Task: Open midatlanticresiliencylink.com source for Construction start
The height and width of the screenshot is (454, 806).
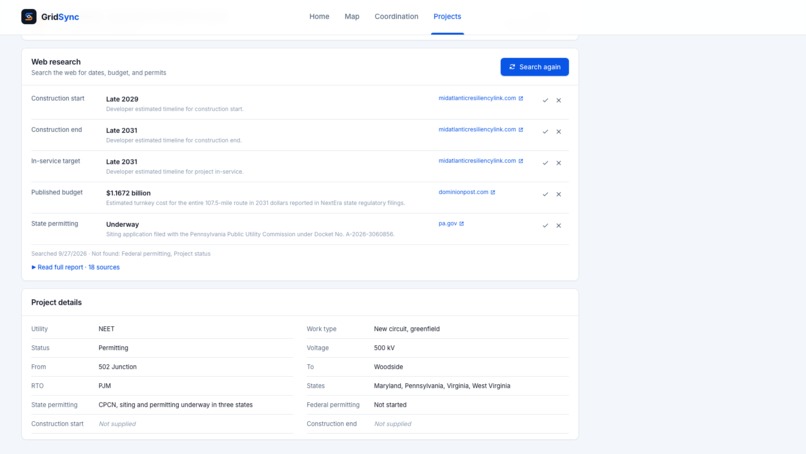Action: (x=481, y=98)
